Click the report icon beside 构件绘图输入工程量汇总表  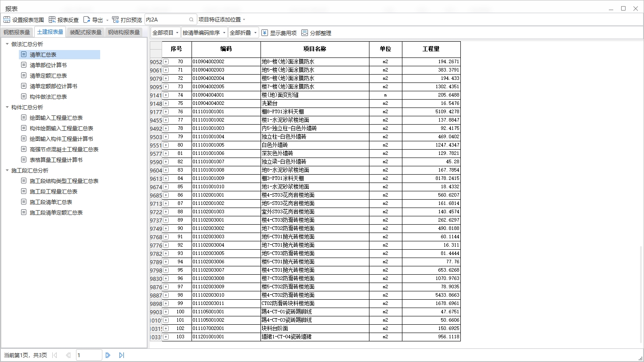pos(24,128)
